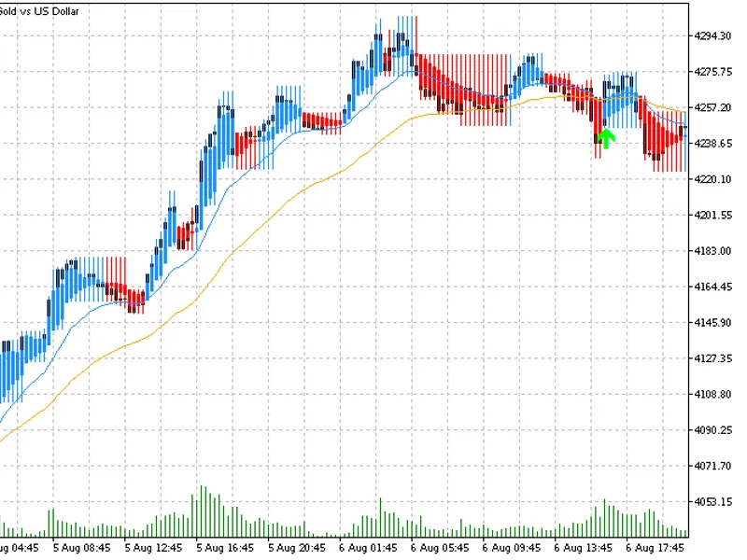Click the 4220.10 price axis value
This screenshot has height=560, width=747.
[x=712, y=179]
